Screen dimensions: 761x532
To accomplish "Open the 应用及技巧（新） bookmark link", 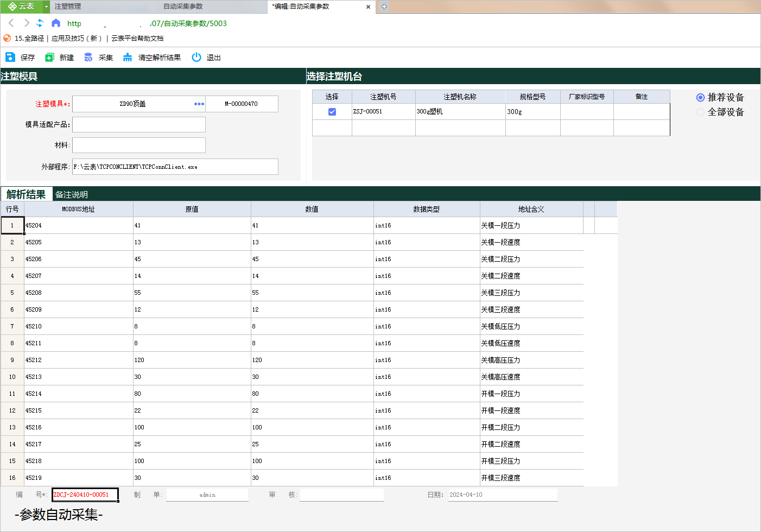I will coord(77,39).
